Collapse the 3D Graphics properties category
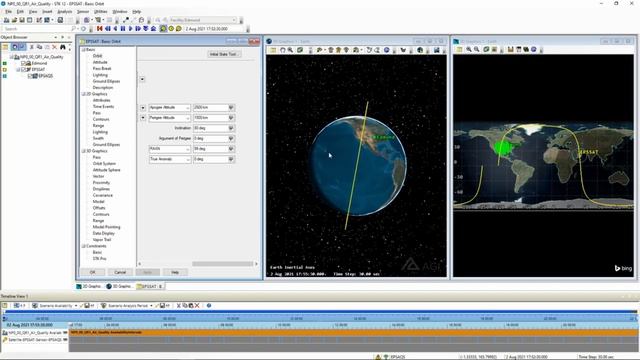The width and height of the screenshot is (640, 360). pyautogui.click(x=84, y=151)
